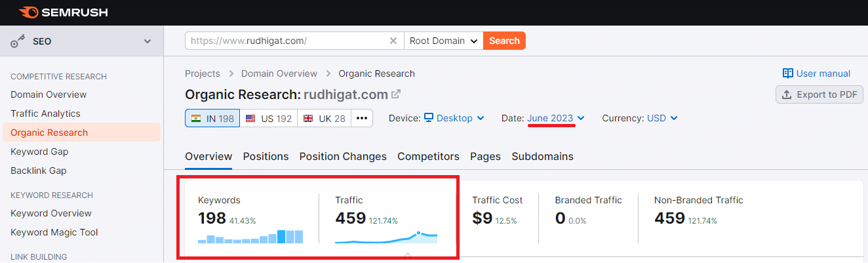Click the Branded Traffic 0 value
Image resolution: width=868 pixels, height=263 pixels.
coord(560,218)
